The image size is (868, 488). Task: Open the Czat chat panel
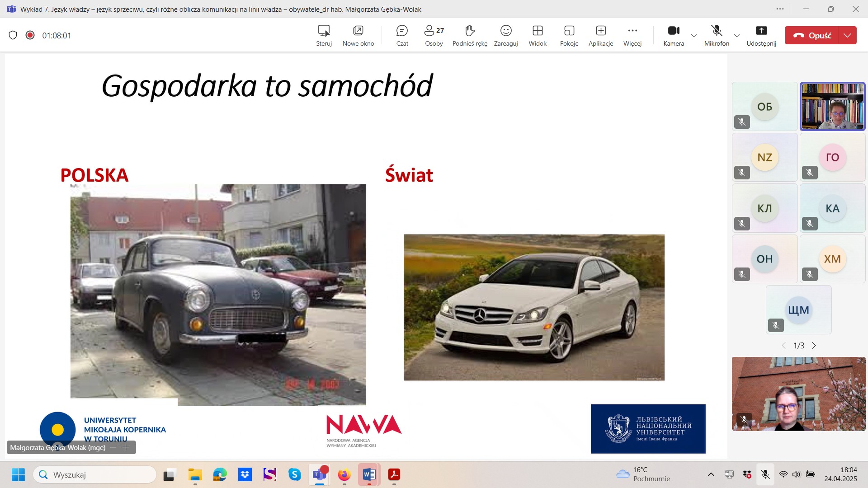(402, 35)
